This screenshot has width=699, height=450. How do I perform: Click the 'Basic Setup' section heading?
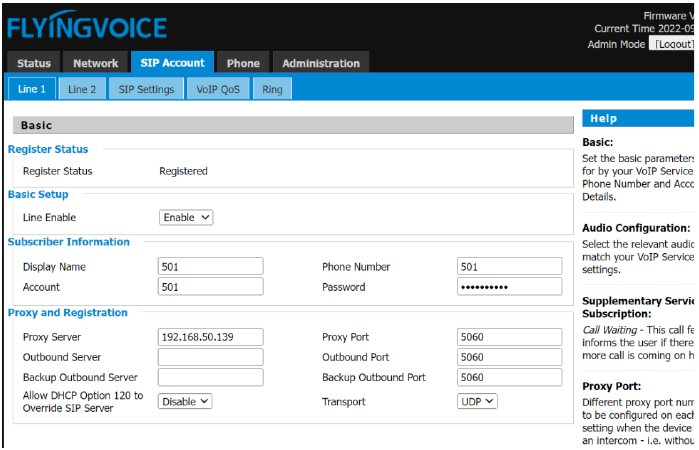(38, 194)
